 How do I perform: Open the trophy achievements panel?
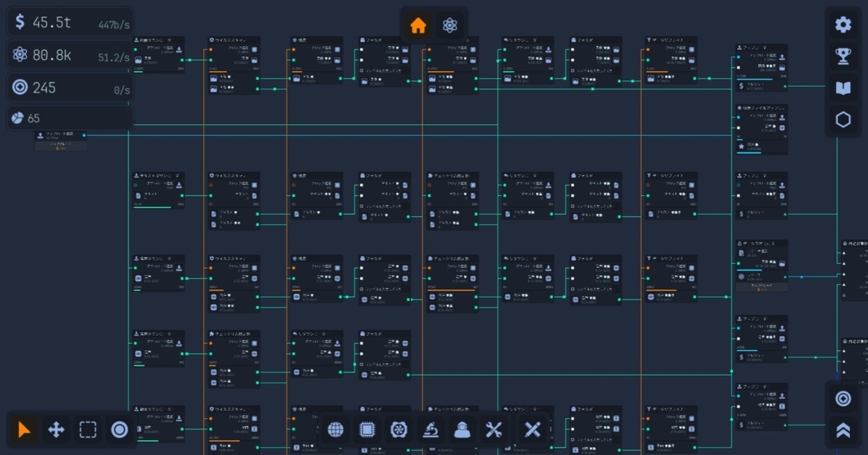pyautogui.click(x=843, y=56)
